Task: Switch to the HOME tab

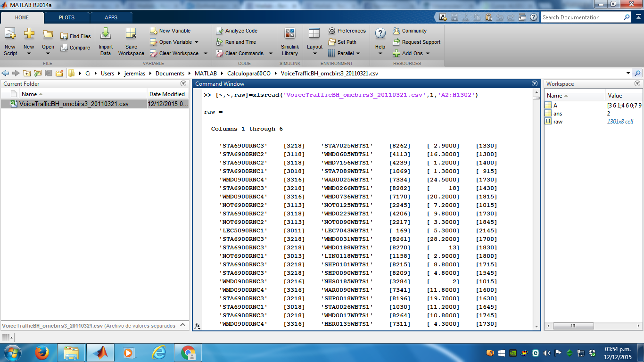Action: pyautogui.click(x=22, y=17)
